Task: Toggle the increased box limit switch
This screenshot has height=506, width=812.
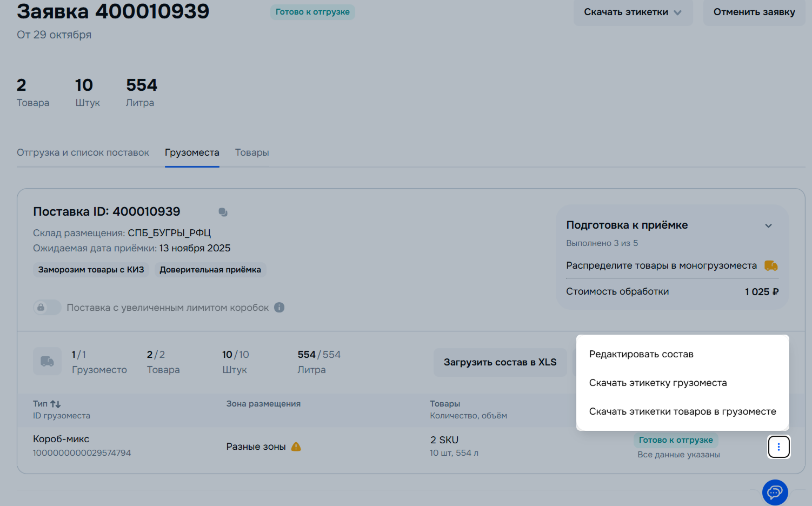Action: coord(47,308)
